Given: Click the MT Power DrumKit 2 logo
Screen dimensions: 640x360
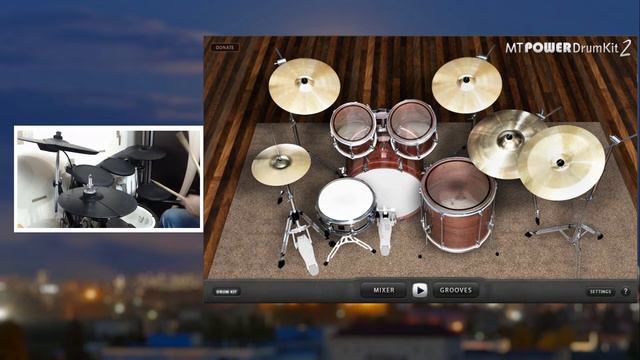Looking at the screenshot, I should (568, 48).
